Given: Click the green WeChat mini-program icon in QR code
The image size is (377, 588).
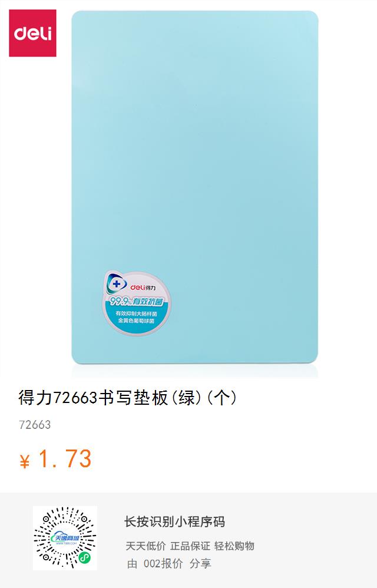Looking at the screenshot, I should [x=85, y=557].
